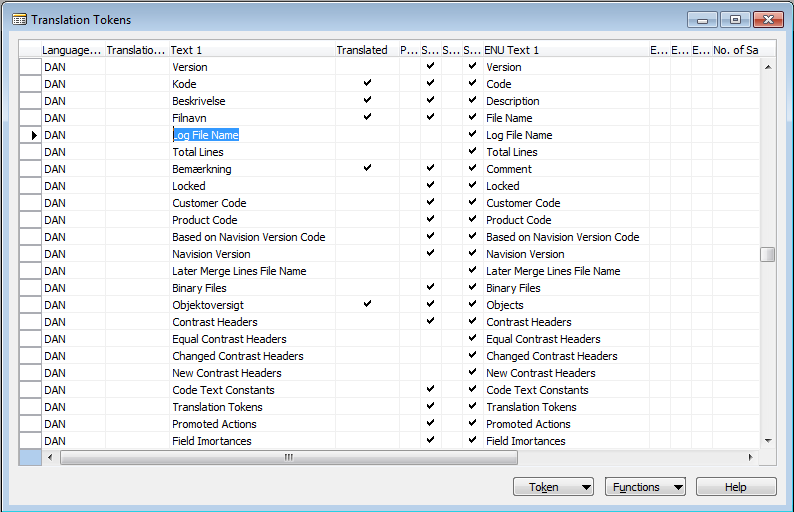The image size is (794, 512).
Task: Open the Token dropdown menu
Action: pos(554,487)
